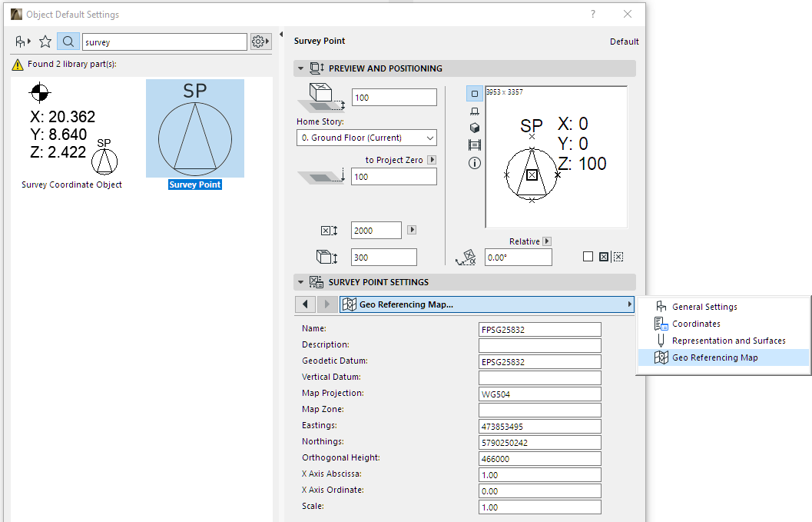The image size is (812, 522).
Task: Select the Survey Coordinate Object thumbnail
Action: click(x=72, y=135)
